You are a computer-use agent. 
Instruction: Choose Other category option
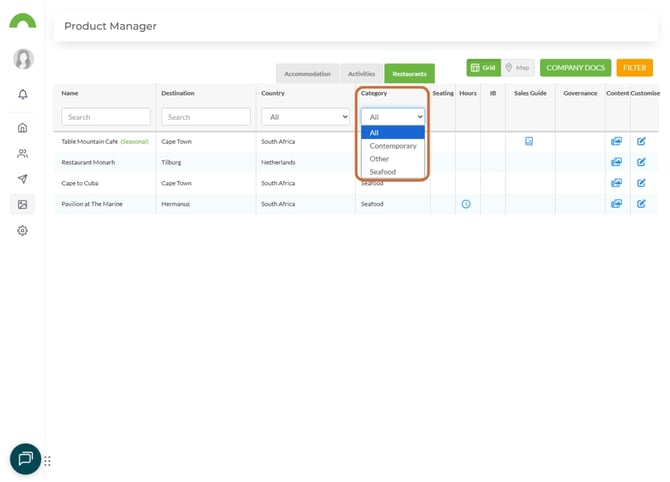tap(393, 159)
